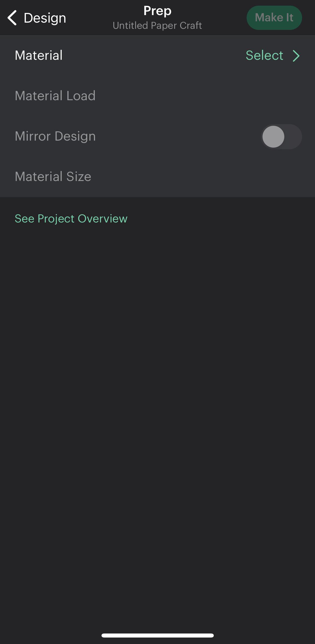Expand Material options with green chevron
315x644 pixels.
(296, 56)
